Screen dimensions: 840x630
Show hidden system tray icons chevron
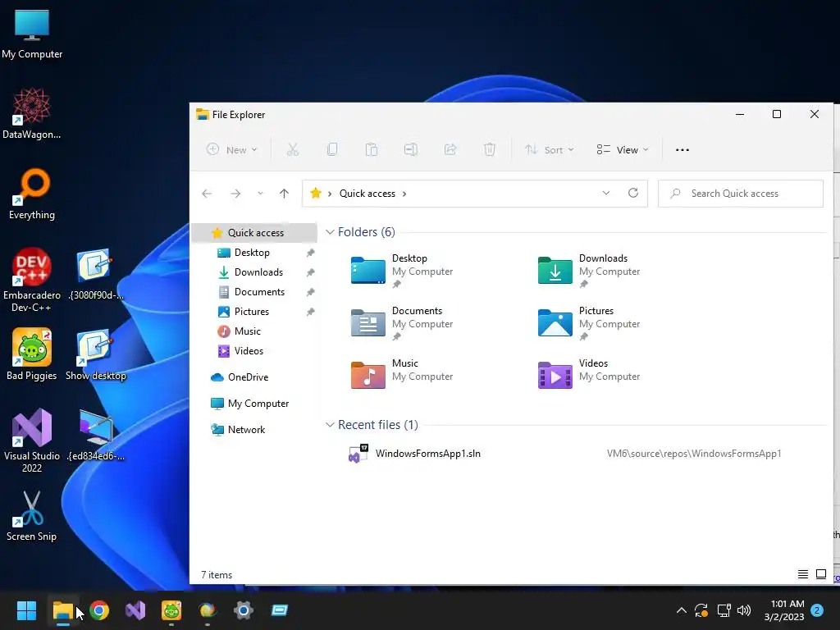(682, 610)
